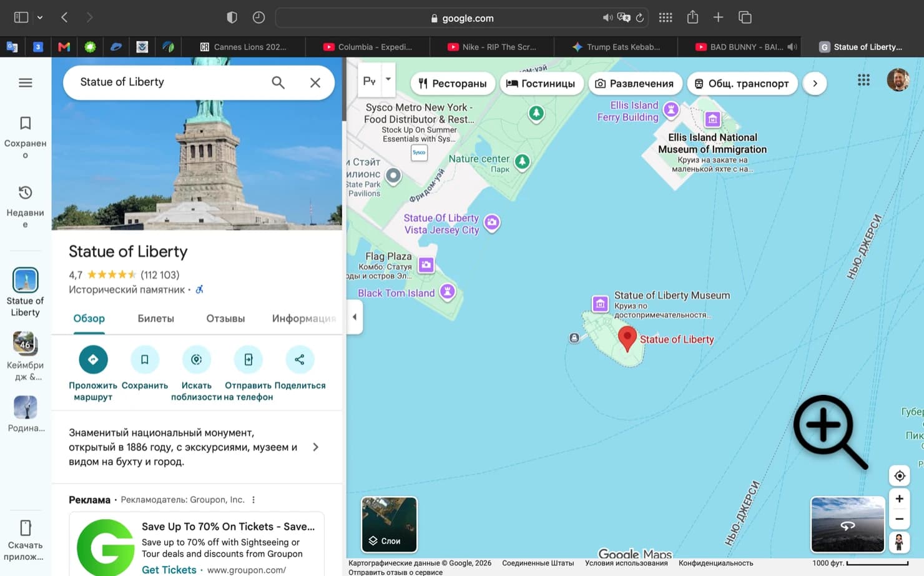The image size is (924, 576).
Task: Expand the monument description chevron
Action: 315,447
